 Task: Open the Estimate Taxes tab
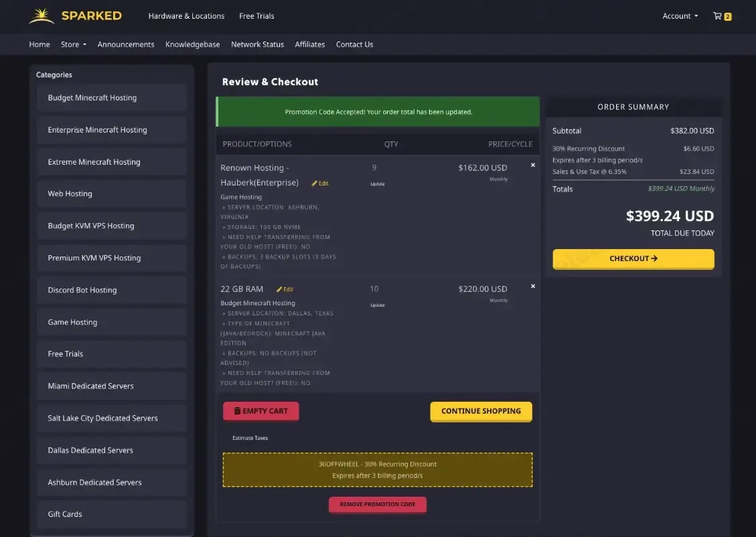(x=250, y=438)
